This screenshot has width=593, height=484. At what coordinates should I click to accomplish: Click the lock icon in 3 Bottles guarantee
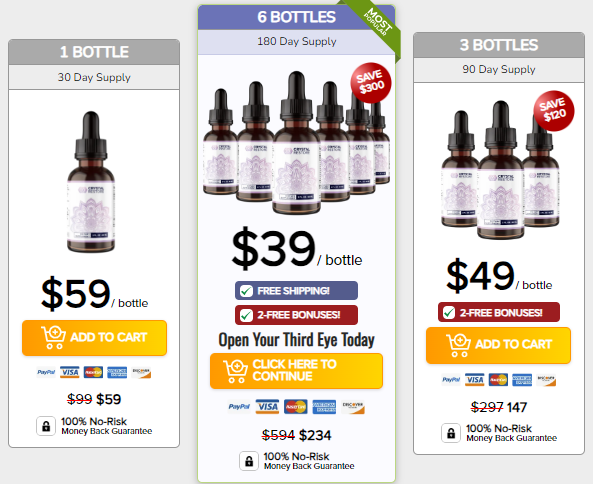pos(451,433)
